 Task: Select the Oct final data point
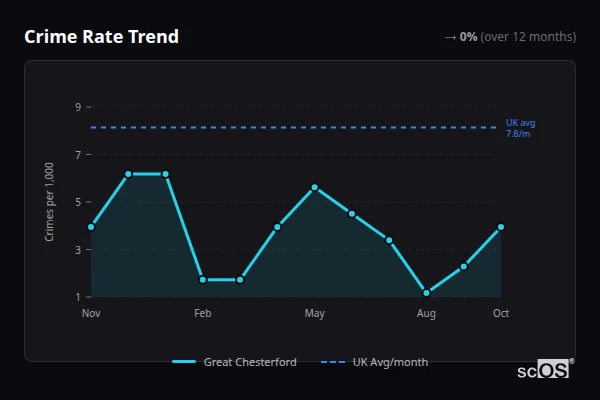tap(501, 227)
